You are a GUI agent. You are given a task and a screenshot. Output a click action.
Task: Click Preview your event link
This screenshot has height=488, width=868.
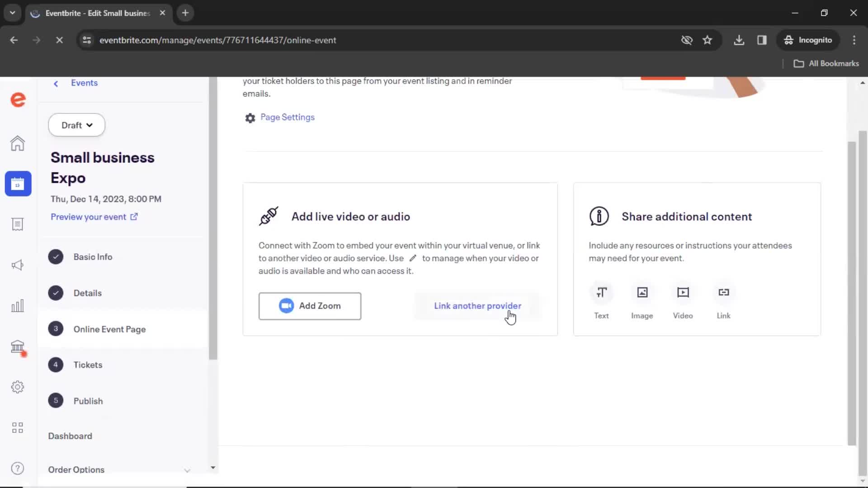94,217
